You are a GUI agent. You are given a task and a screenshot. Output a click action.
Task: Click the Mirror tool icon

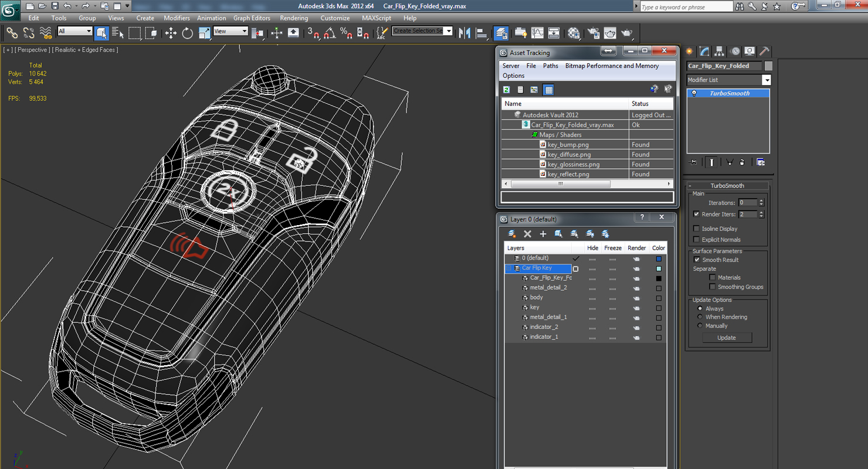coord(465,33)
